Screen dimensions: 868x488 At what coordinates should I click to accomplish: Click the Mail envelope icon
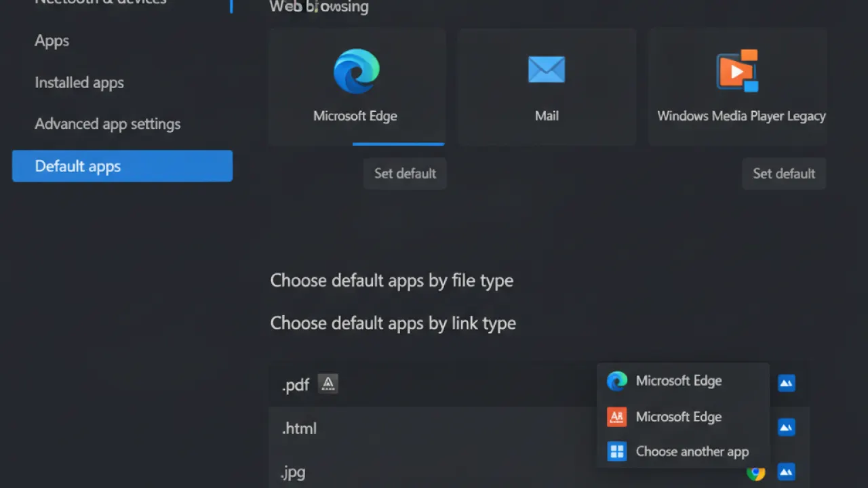click(547, 70)
